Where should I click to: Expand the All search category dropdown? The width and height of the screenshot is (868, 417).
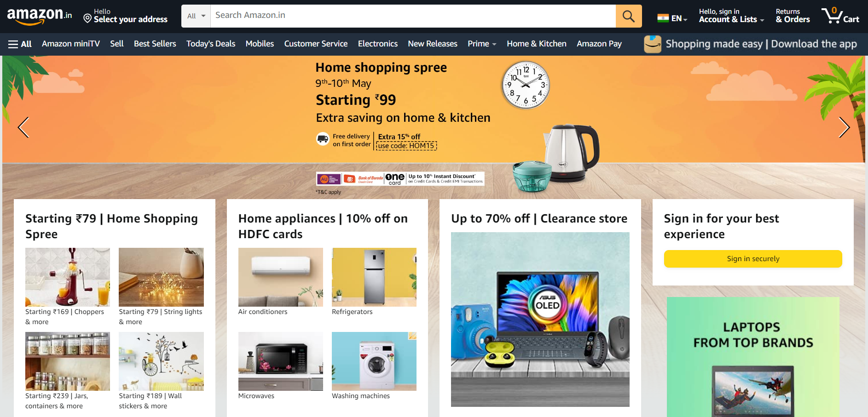(x=196, y=16)
